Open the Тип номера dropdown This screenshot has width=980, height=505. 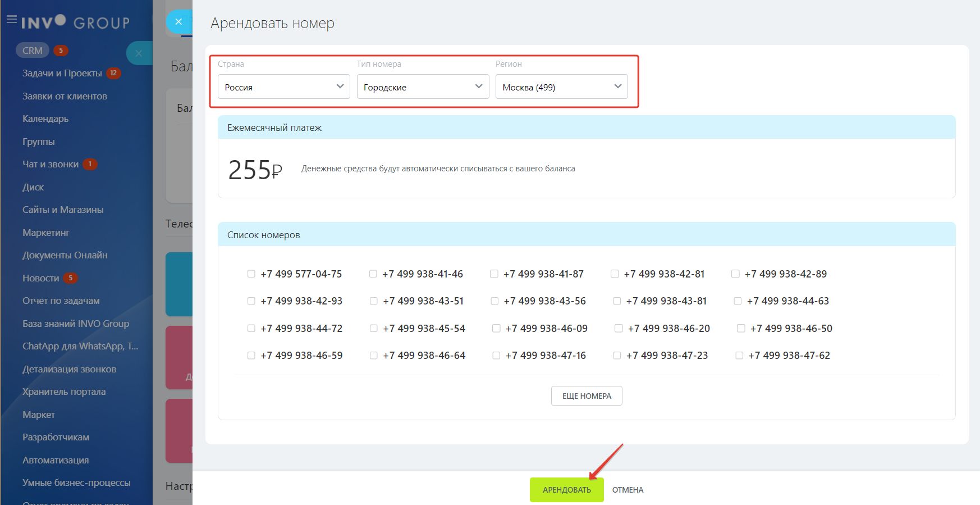coord(423,87)
